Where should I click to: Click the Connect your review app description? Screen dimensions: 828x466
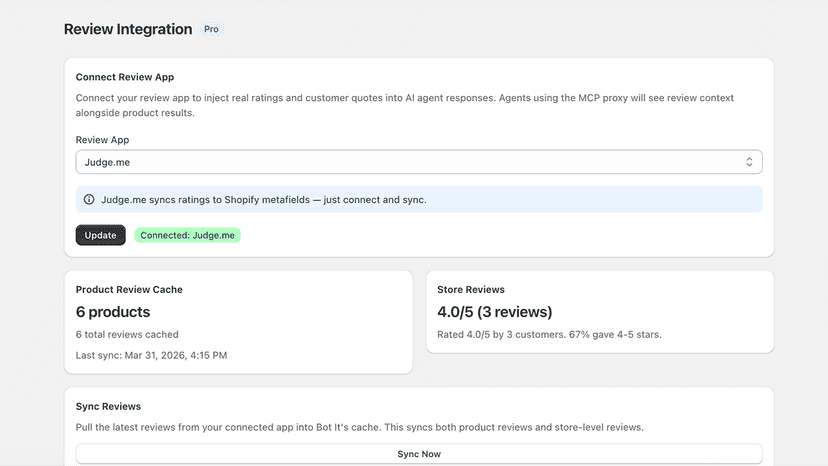tap(404, 105)
